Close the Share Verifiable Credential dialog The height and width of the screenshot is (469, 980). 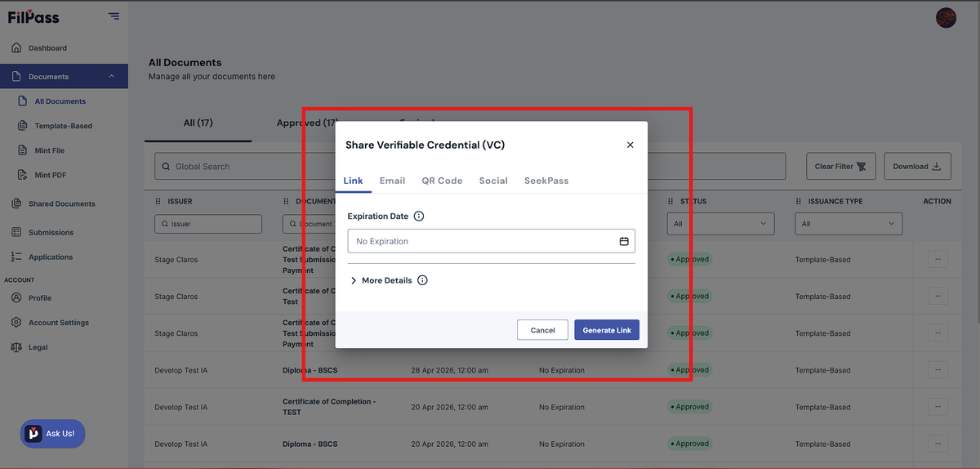(x=630, y=145)
